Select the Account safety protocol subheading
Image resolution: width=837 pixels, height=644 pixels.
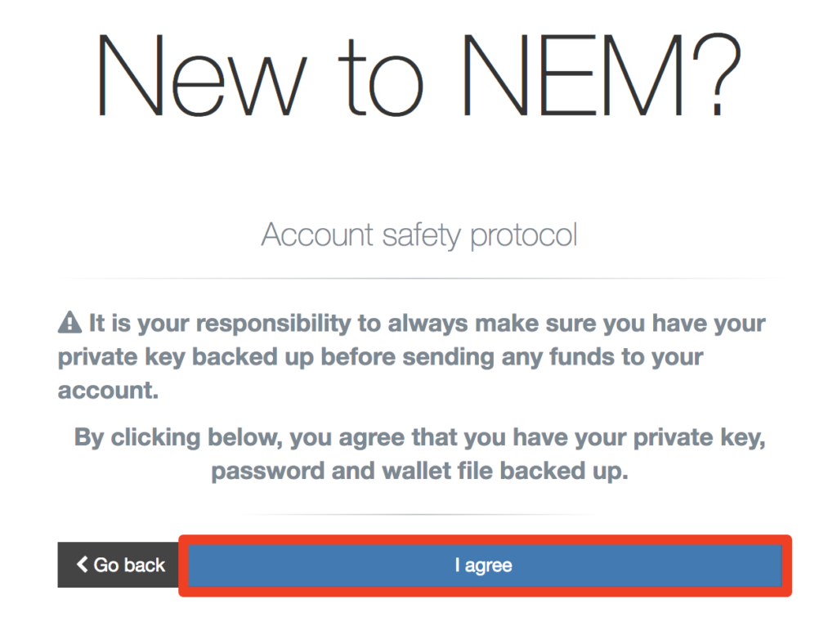tap(419, 235)
